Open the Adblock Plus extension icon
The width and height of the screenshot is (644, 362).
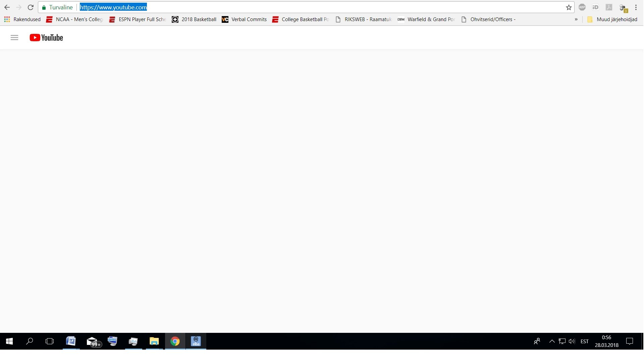[x=582, y=7]
